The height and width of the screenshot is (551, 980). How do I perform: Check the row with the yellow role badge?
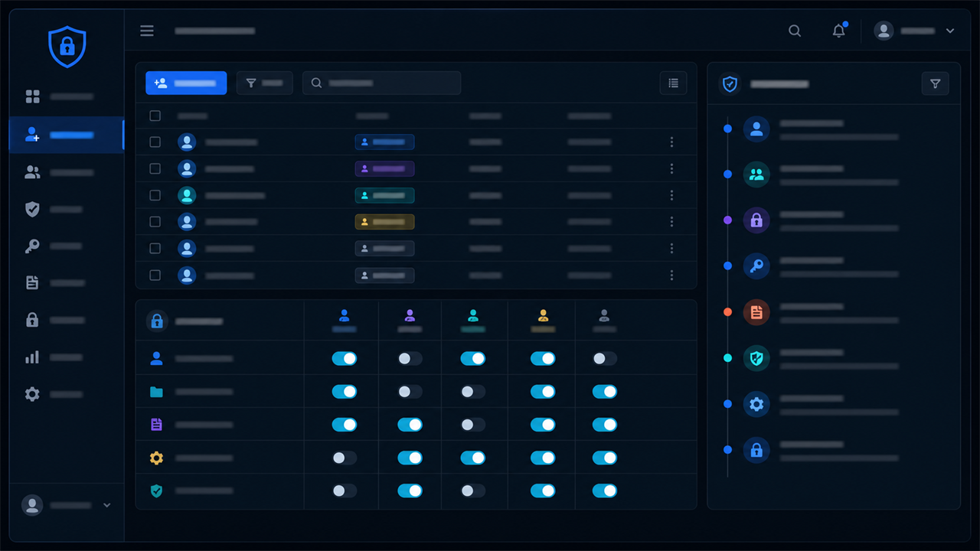click(155, 221)
